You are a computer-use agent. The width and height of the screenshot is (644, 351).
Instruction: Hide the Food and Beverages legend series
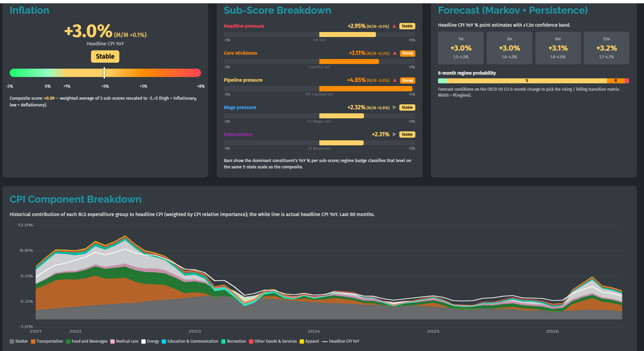point(86,341)
